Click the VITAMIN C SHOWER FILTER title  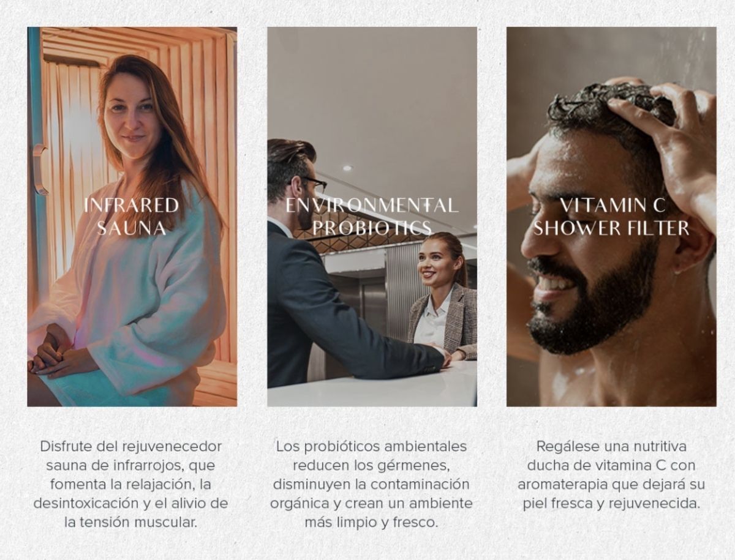(x=611, y=216)
